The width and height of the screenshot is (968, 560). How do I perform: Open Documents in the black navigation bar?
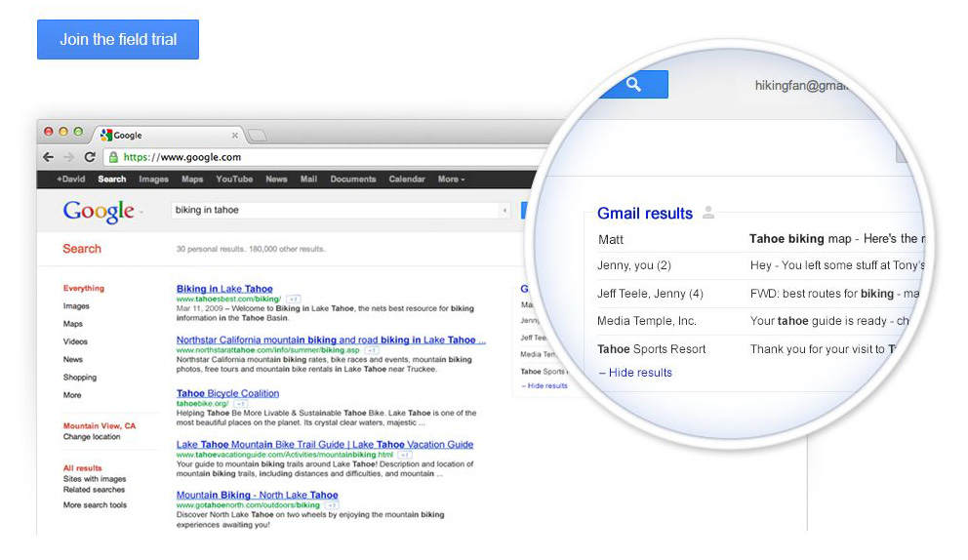(x=353, y=180)
